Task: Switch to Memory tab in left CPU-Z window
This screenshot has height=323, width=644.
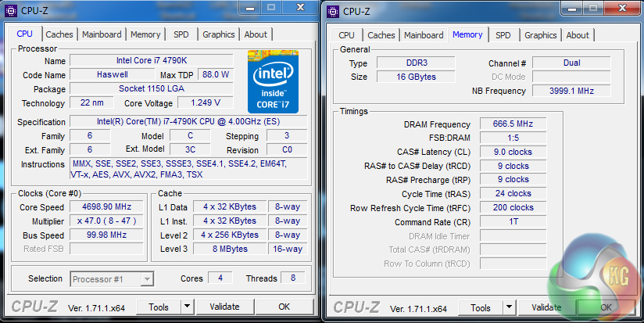Action: click(145, 34)
